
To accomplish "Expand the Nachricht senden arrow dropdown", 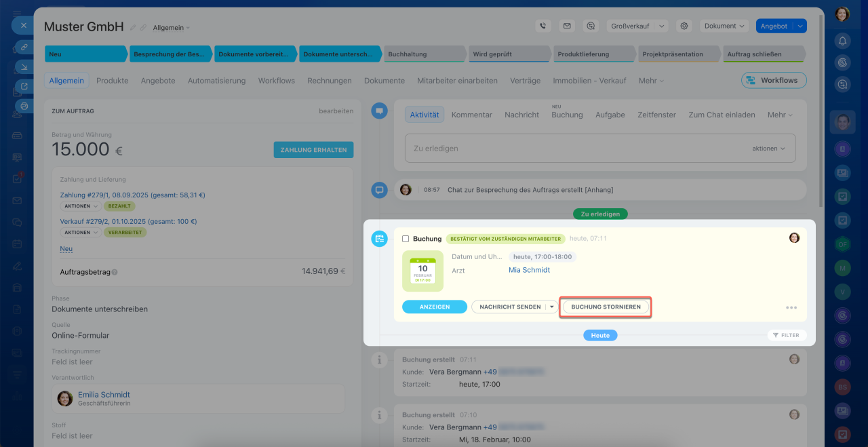I will 552,307.
